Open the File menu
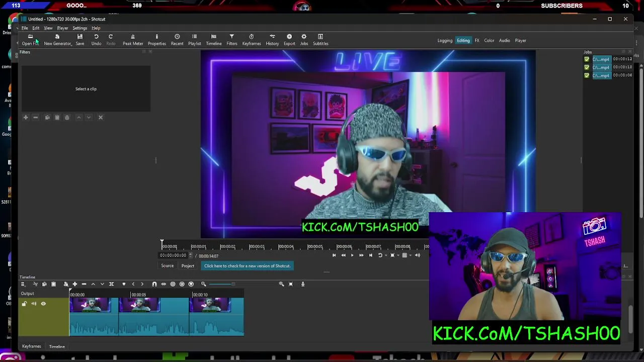The width and height of the screenshot is (644, 362). click(25, 28)
